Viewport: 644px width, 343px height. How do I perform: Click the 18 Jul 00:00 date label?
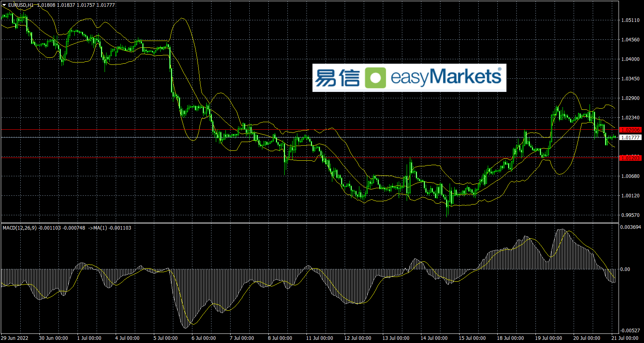(510, 338)
